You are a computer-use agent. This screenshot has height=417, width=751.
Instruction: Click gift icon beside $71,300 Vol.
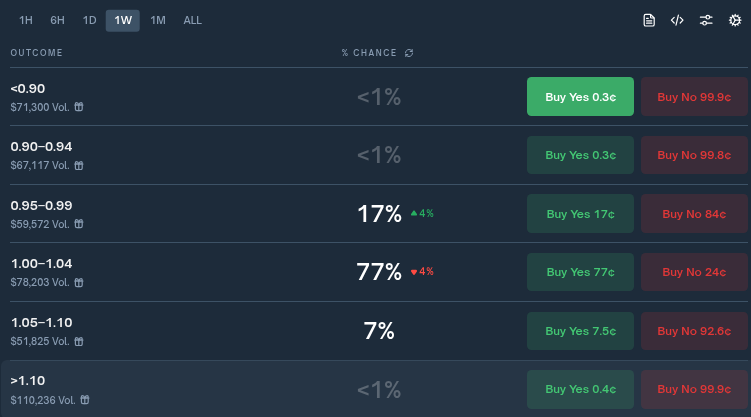tap(79, 107)
